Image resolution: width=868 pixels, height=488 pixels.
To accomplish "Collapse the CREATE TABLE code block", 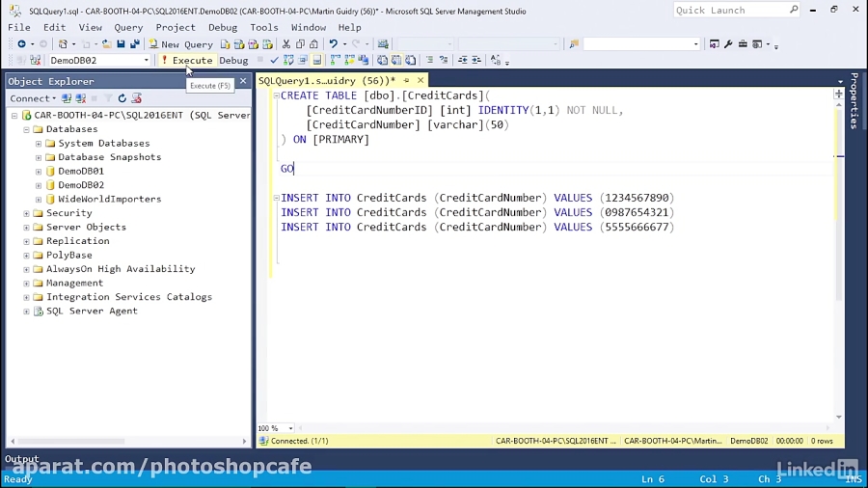I will click(x=276, y=95).
